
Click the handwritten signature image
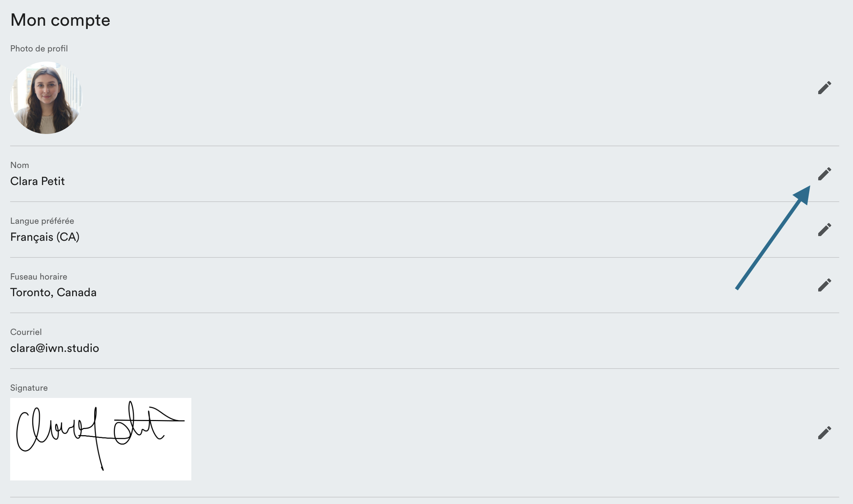[100, 439]
